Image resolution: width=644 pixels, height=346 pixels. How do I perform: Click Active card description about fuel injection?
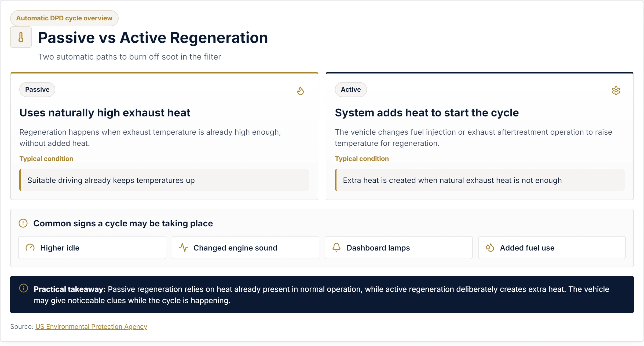473,138
